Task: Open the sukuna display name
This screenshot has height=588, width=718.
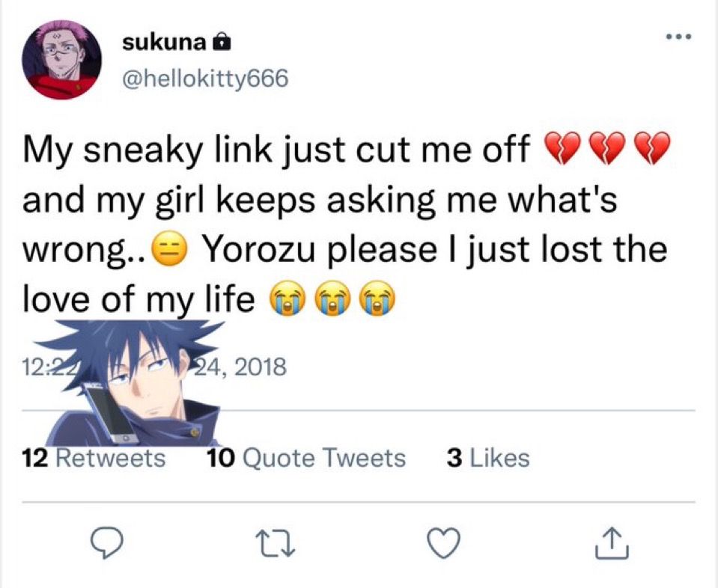Action: point(164,43)
